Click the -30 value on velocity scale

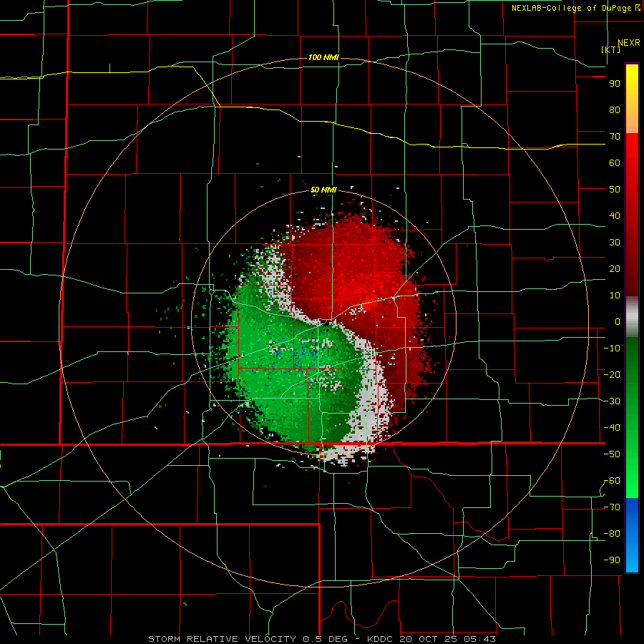(612, 401)
